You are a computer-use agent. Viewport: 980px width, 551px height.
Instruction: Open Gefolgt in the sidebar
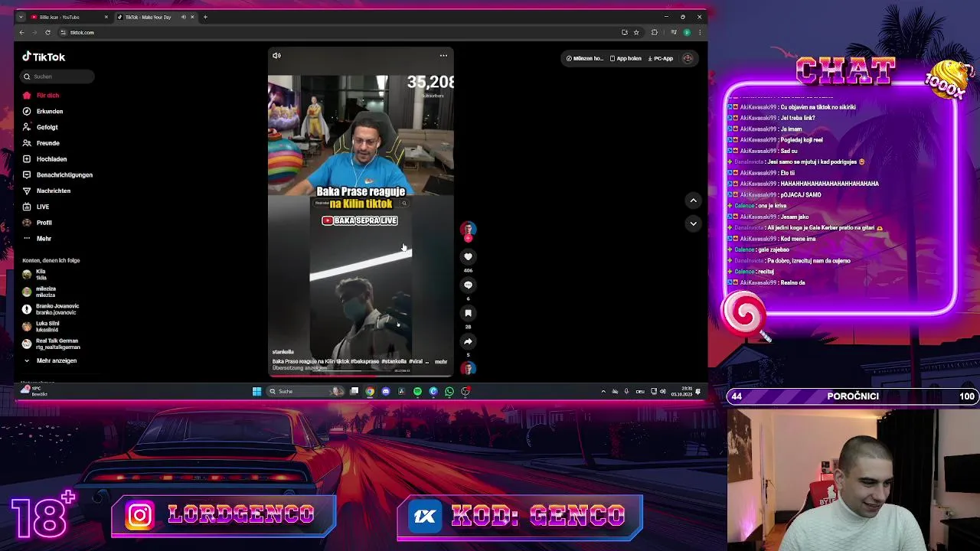click(41, 127)
